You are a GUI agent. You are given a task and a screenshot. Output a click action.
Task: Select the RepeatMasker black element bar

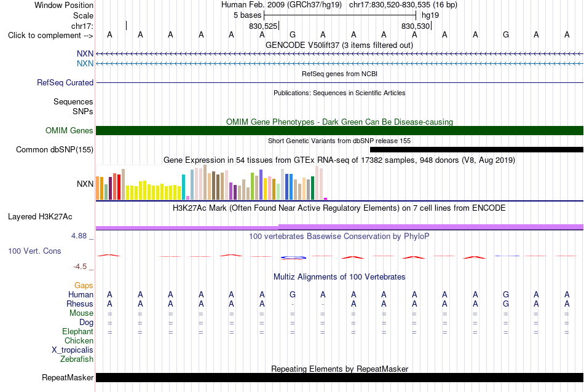coord(340,377)
